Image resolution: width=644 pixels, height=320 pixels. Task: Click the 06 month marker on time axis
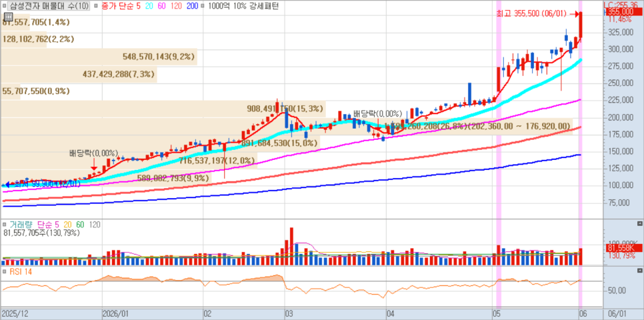(x=583, y=314)
